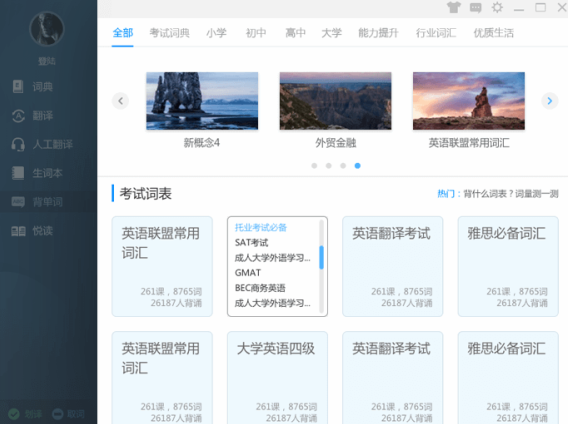
Task: Open the 悦读 reading book icon
Action: (x=18, y=231)
